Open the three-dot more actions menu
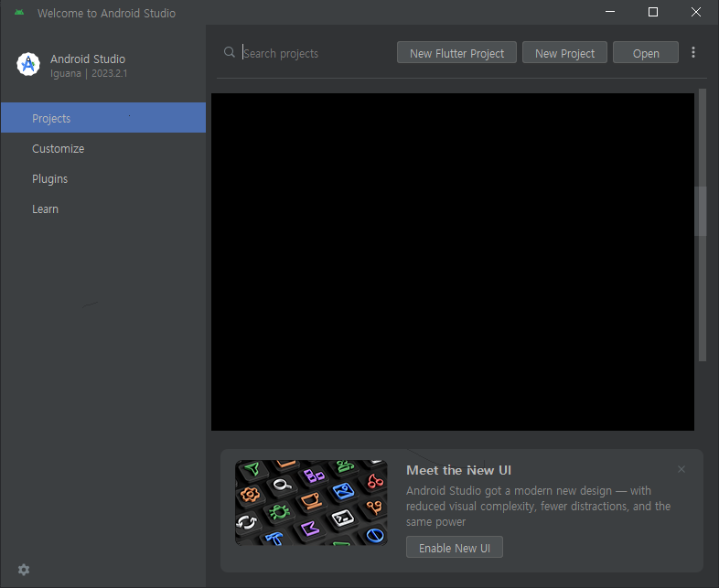The image size is (719, 588). click(x=692, y=52)
